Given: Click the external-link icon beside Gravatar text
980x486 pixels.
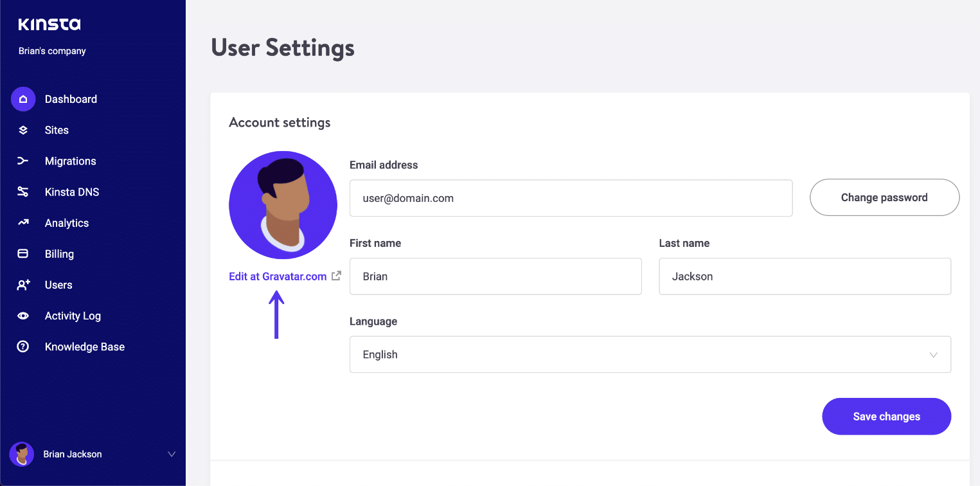Looking at the screenshot, I should (x=335, y=275).
